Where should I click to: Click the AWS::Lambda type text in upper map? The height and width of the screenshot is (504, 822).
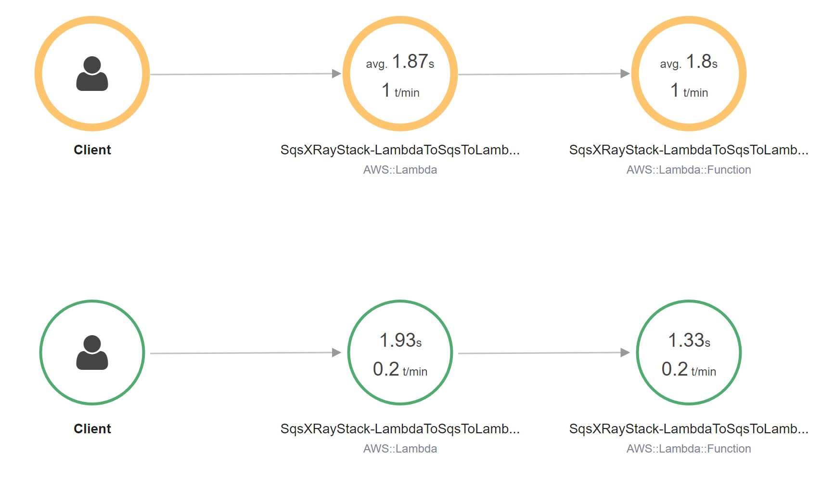(400, 170)
